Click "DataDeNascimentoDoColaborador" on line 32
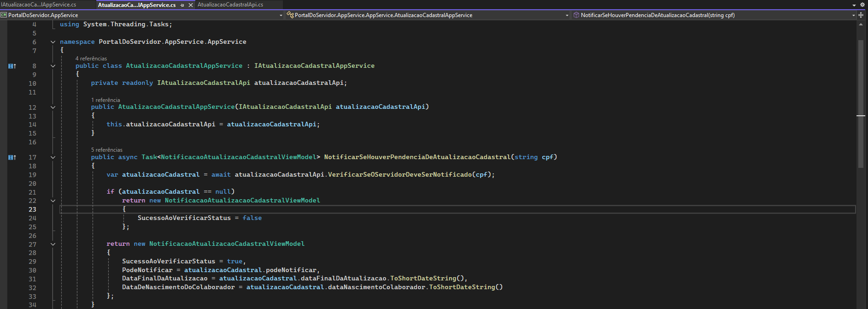 click(178, 287)
